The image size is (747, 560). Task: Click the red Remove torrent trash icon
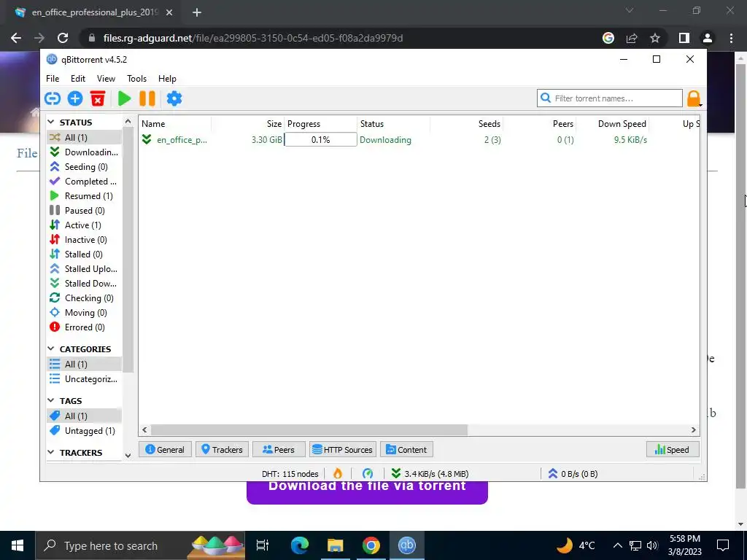coord(98,98)
